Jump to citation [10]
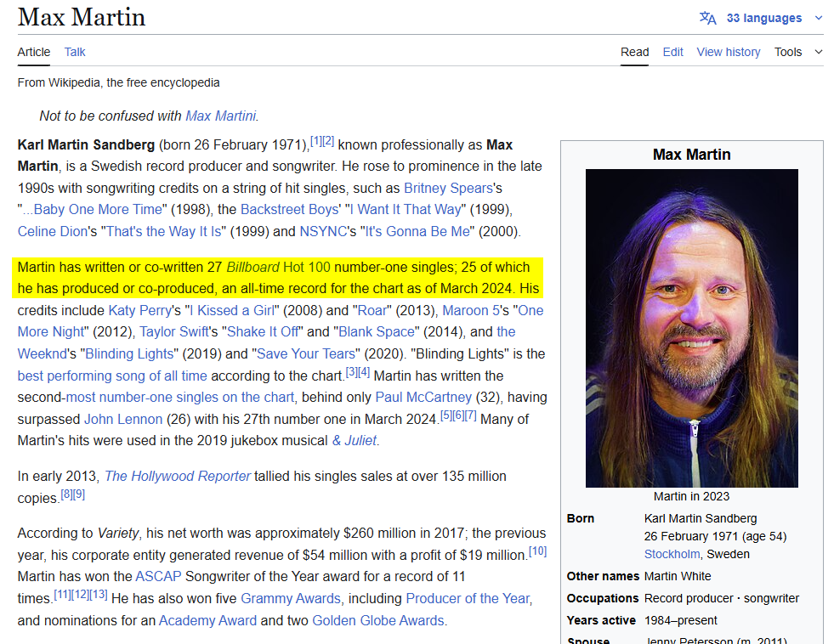Image resolution: width=834 pixels, height=644 pixels. click(x=538, y=551)
